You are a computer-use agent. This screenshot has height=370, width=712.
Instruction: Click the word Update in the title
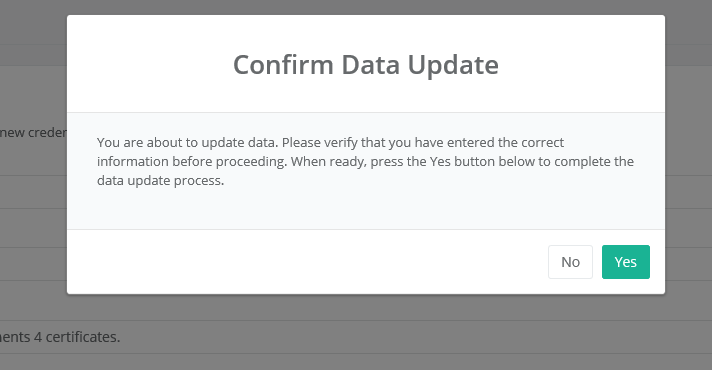point(453,65)
